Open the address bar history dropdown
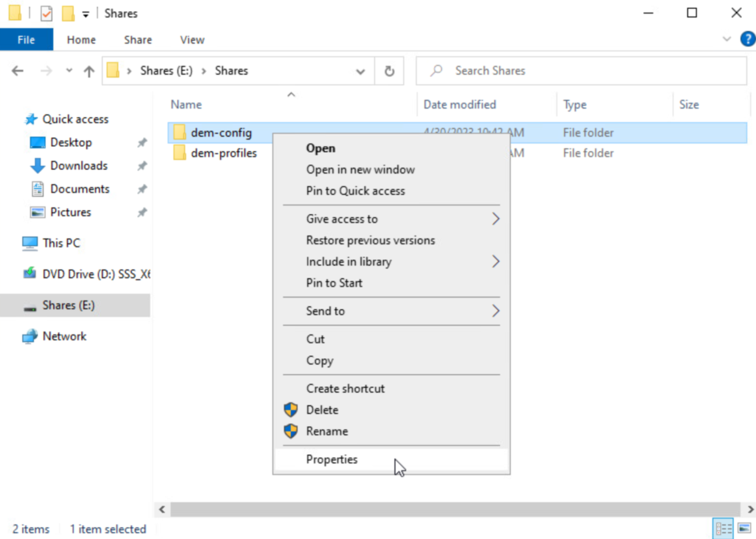The width and height of the screenshot is (756, 539). click(x=360, y=72)
